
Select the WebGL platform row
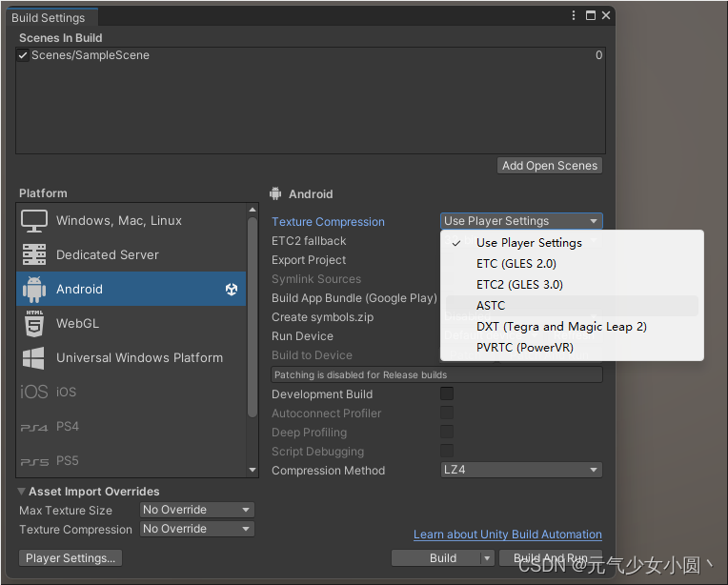coord(131,323)
